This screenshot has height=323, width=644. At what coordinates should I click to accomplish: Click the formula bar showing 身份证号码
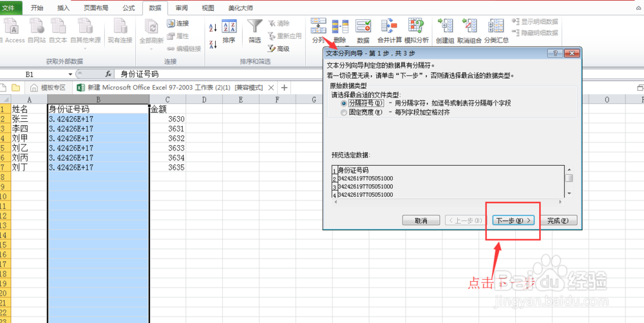tap(378, 74)
